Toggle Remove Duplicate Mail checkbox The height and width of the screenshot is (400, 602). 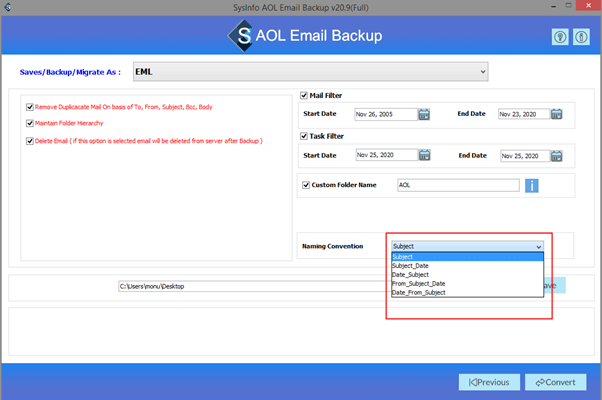pos(30,107)
